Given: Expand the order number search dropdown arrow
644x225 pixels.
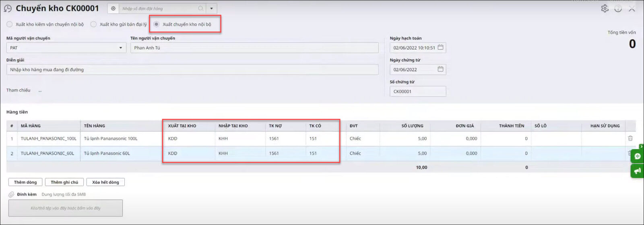Looking at the screenshot, I should pos(211,8).
